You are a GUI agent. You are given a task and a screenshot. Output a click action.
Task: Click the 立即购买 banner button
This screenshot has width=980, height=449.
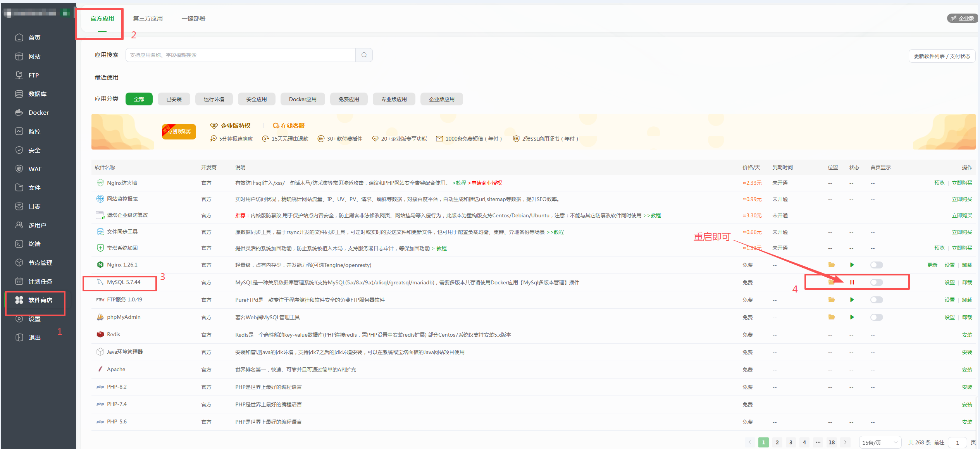(179, 132)
